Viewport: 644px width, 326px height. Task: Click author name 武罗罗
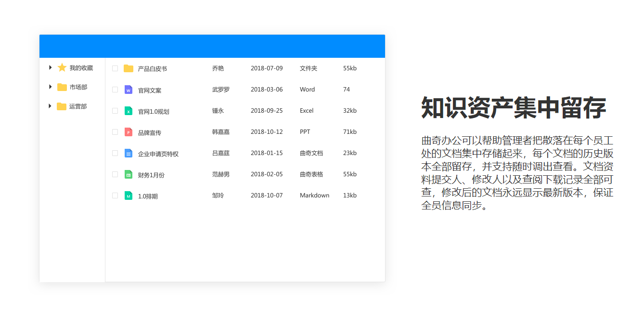221,90
